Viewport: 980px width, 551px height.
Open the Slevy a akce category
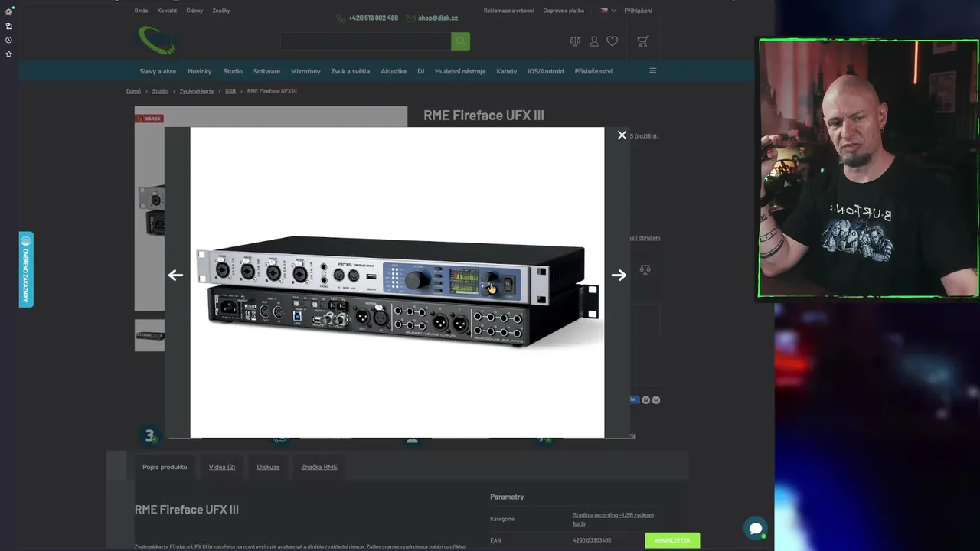158,71
